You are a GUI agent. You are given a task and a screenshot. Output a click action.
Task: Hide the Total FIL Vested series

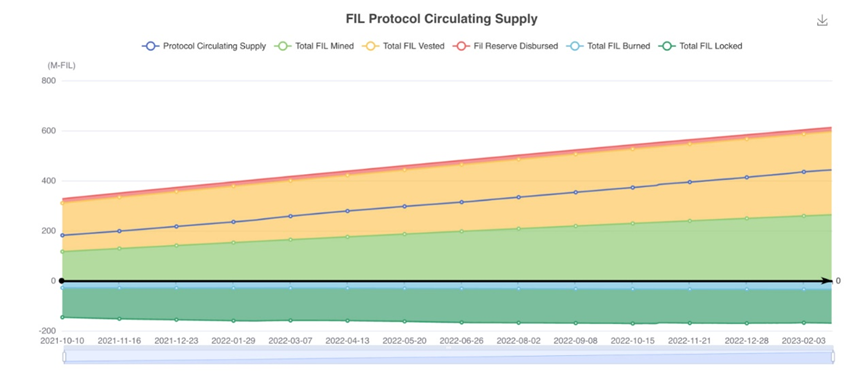(403, 46)
